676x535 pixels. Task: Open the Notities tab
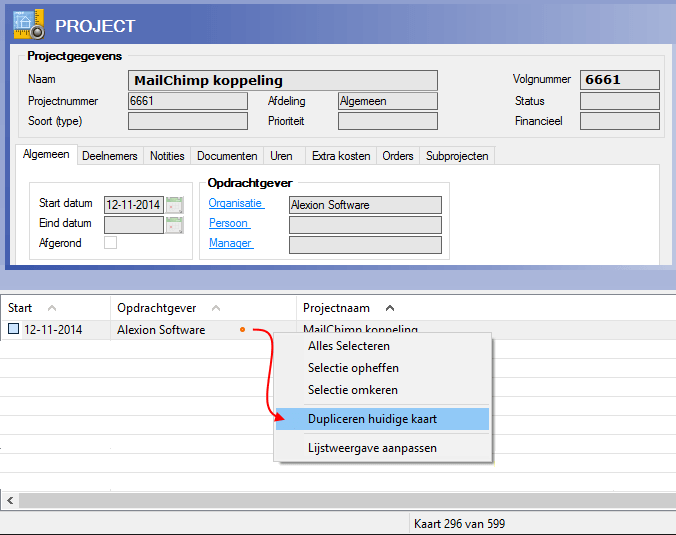tap(167, 156)
